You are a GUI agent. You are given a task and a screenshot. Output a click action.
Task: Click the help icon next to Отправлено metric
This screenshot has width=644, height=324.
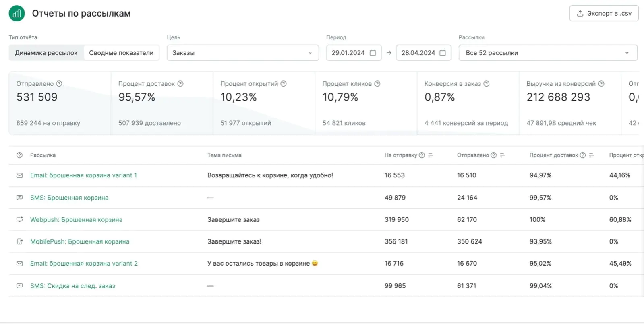point(59,84)
